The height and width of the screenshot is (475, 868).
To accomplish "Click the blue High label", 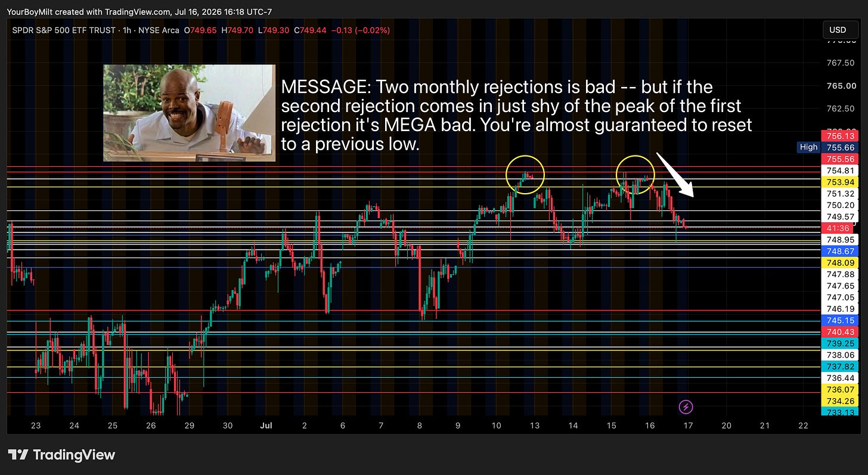I will [x=808, y=147].
